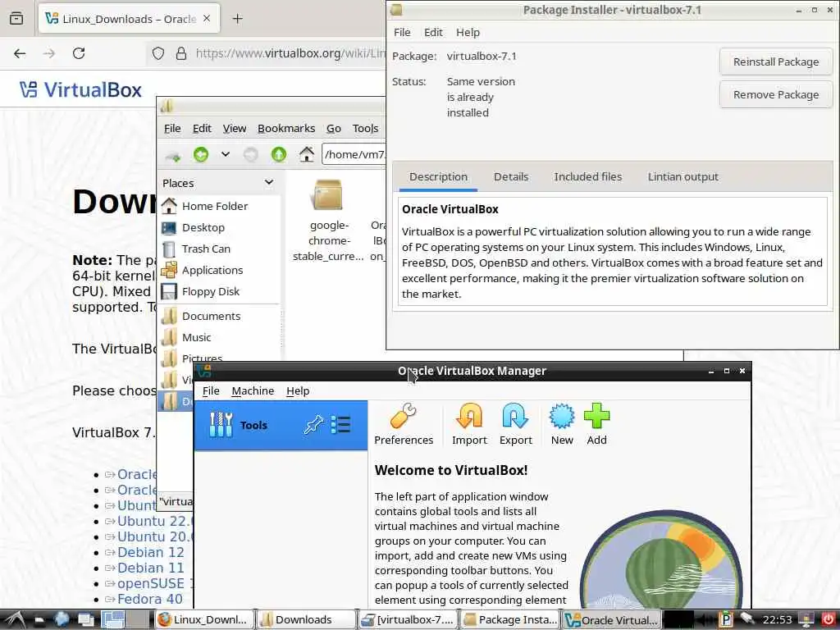This screenshot has height=630, width=840.
Task: Open View menu in file manager
Action: [234, 129]
